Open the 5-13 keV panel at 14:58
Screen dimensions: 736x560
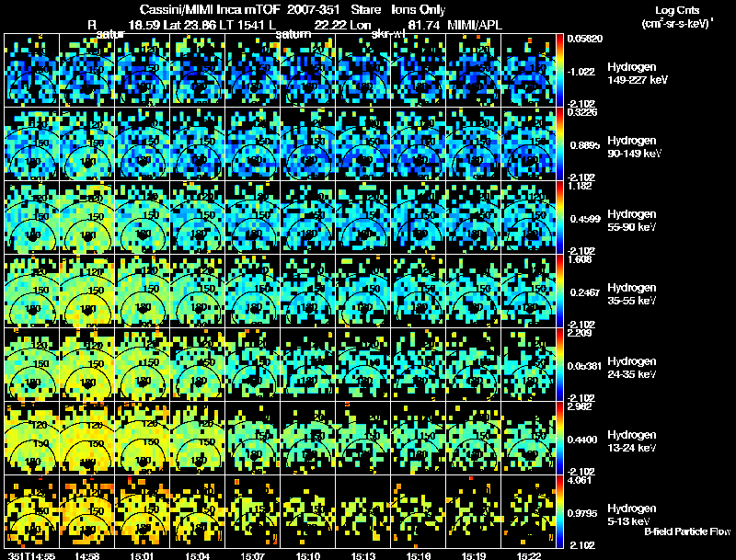[x=86, y=511]
